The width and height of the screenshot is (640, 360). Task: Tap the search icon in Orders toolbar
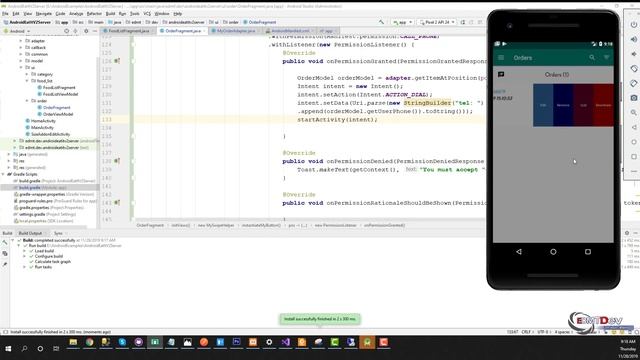(x=592, y=58)
